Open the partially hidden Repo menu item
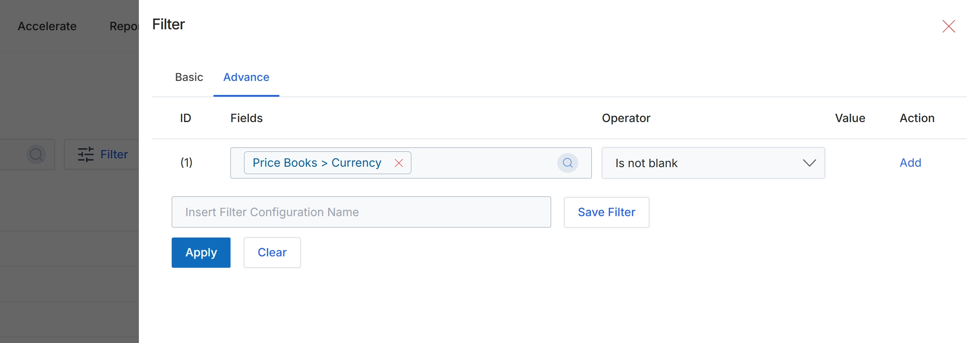 point(124,26)
